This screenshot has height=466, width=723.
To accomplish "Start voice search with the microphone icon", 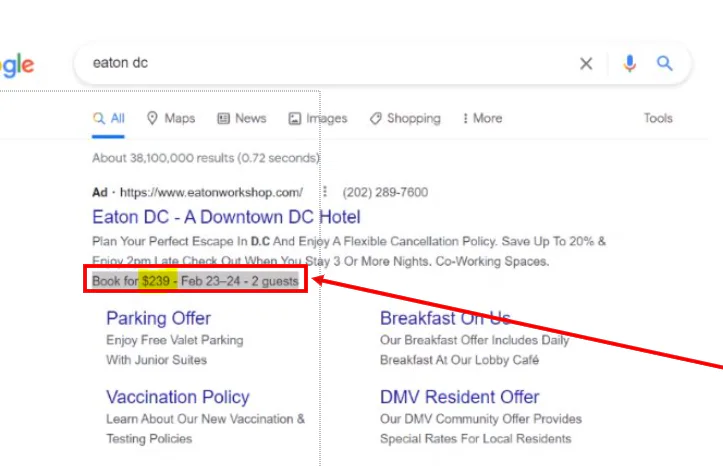I will (629, 63).
